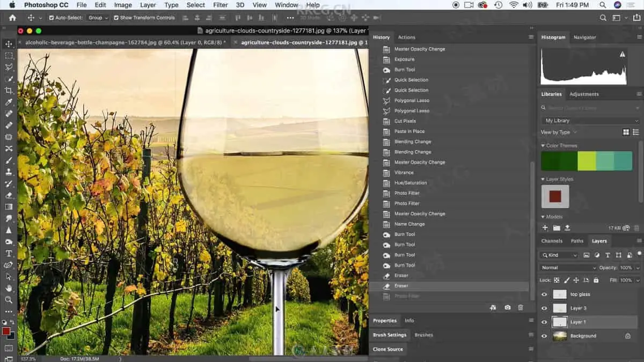Hide the top glass layer
Image resolution: width=644 pixels, height=362 pixels.
coord(544,294)
